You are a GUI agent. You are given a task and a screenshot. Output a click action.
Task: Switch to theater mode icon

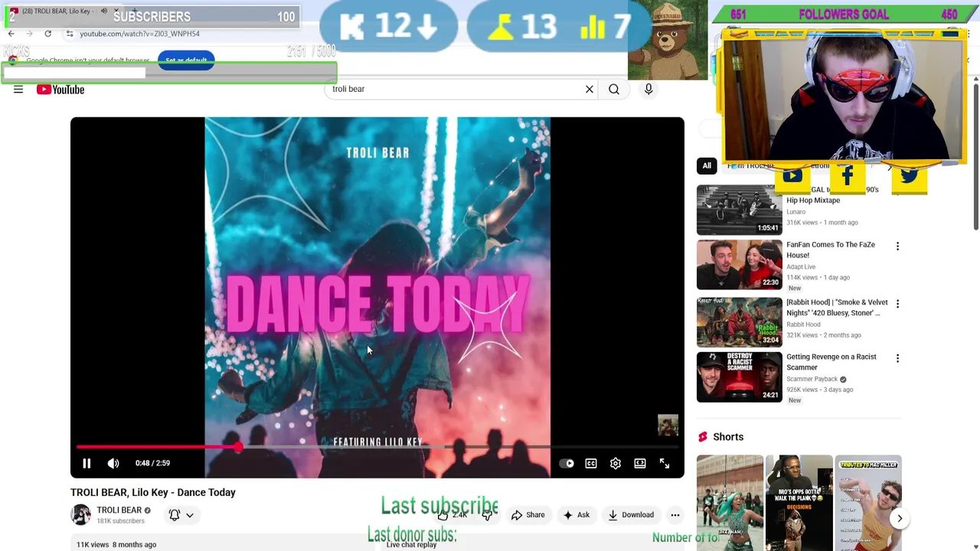click(x=640, y=464)
